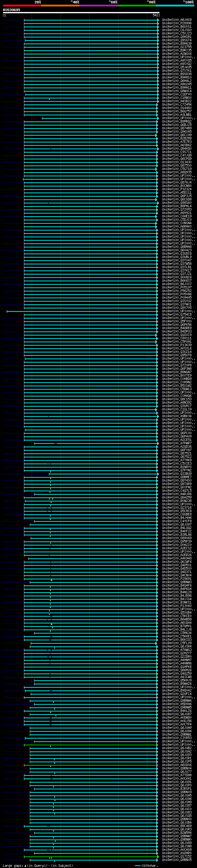Click the AV639695 query name
The width and height of the screenshot is (197, 868).
(x=11, y=10)
